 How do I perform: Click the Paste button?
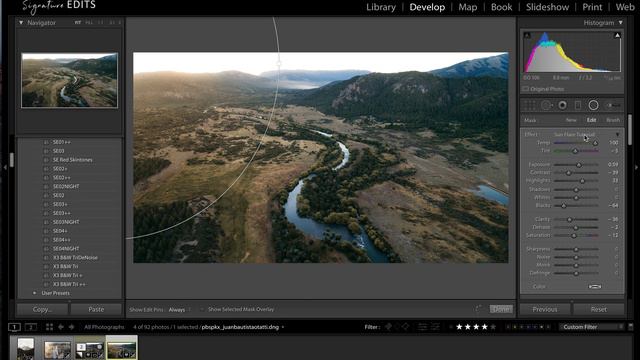tap(96, 309)
